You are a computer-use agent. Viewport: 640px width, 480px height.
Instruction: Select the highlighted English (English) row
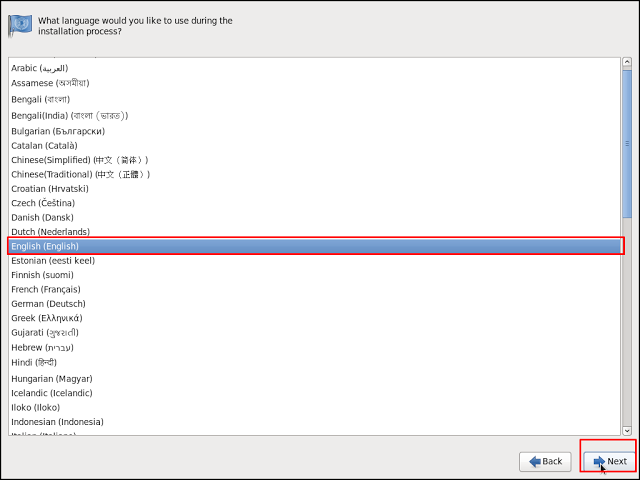click(315, 246)
